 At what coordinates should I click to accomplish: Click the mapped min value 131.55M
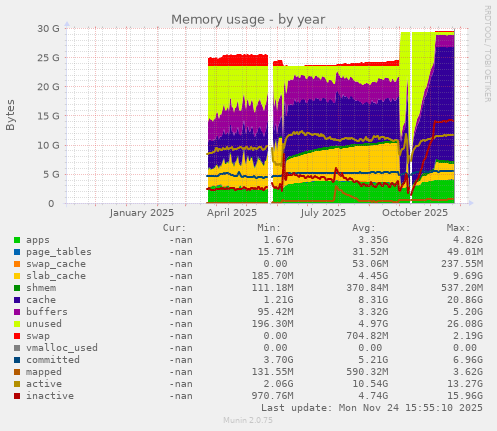[273, 372]
